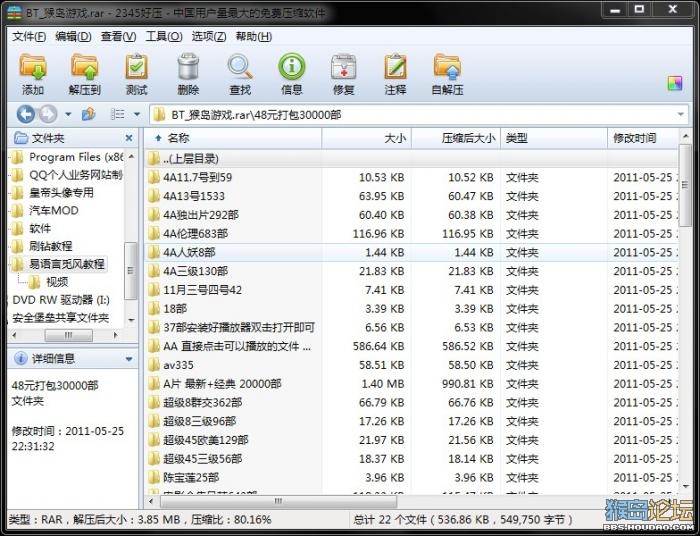Sort by the 大小 column header
700x536 pixels.
tap(367, 138)
